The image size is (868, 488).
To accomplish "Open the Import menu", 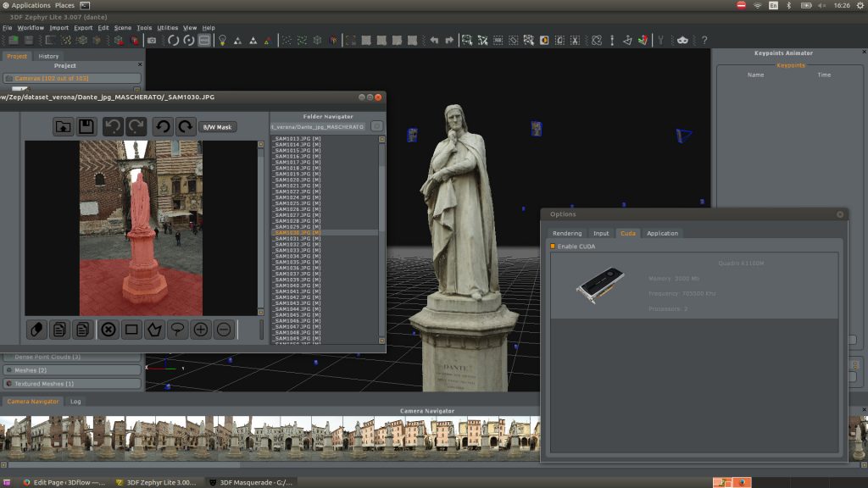I will pos(59,28).
